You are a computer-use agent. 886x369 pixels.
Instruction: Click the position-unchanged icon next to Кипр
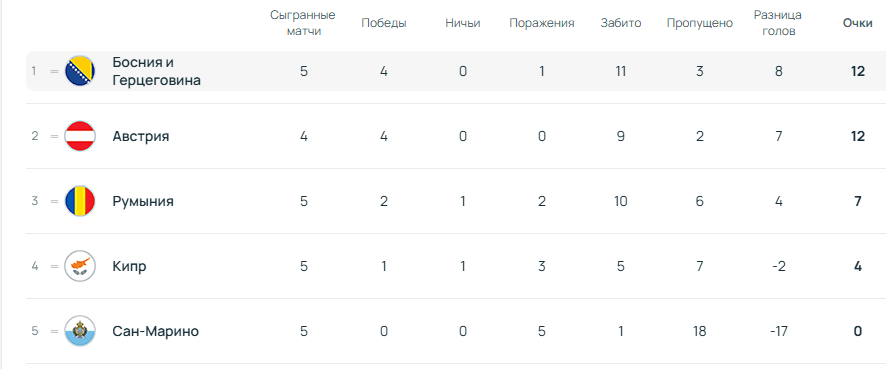pos(54,266)
